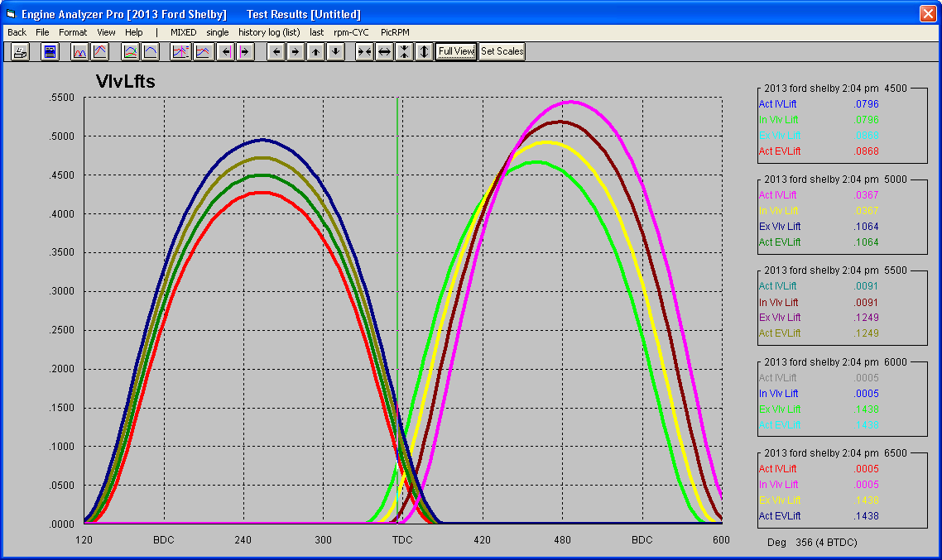Viewport: 942px width, 560px height.
Task: Select Act IVLift in the 5000 legend
Action: (777, 195)
